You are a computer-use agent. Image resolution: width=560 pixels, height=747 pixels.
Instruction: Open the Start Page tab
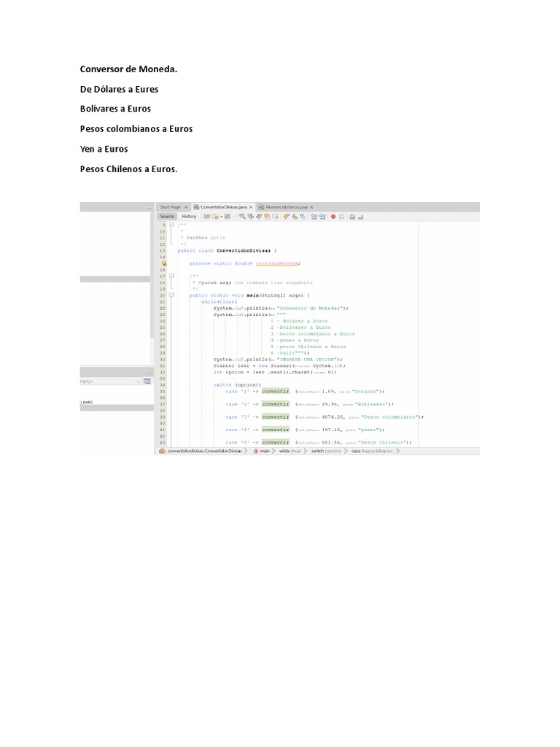(x=170, y=207)
